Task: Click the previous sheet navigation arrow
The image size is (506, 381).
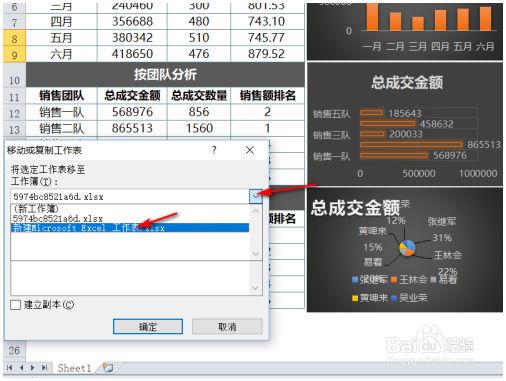Action: pyautogui.click(x=21, y=368)
